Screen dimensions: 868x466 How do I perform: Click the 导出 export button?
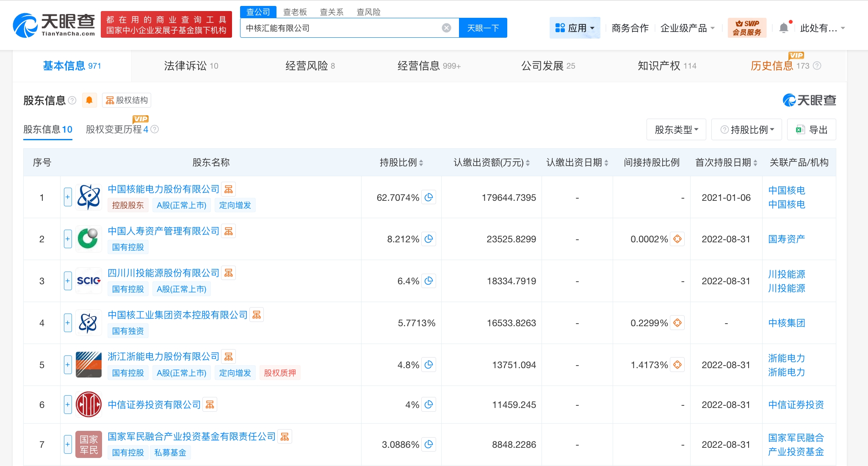click(x=811, y=130)
